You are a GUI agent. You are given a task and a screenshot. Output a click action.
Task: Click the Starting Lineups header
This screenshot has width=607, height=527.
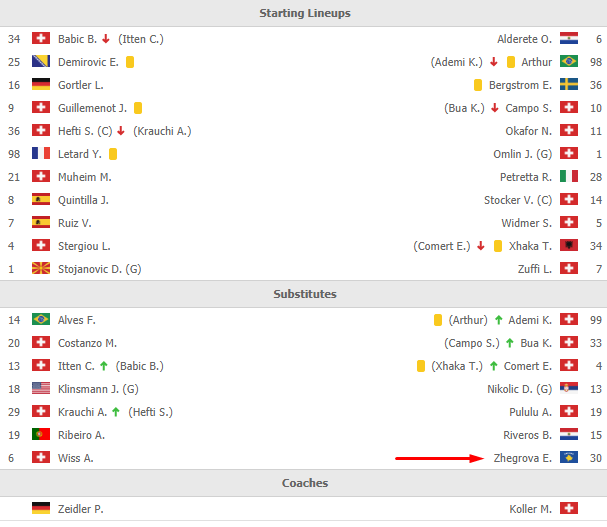coord(304,13)
